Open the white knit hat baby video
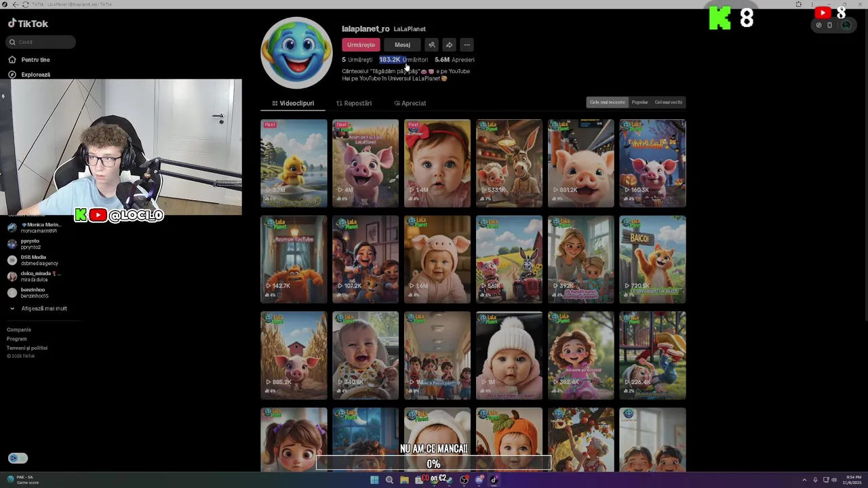868x488 pixels. pyautogui.click(x=509, y=356)
